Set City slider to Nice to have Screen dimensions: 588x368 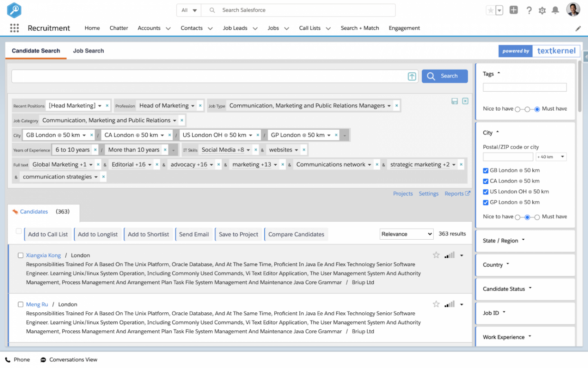pyautogui.click(x=518, y=217)
